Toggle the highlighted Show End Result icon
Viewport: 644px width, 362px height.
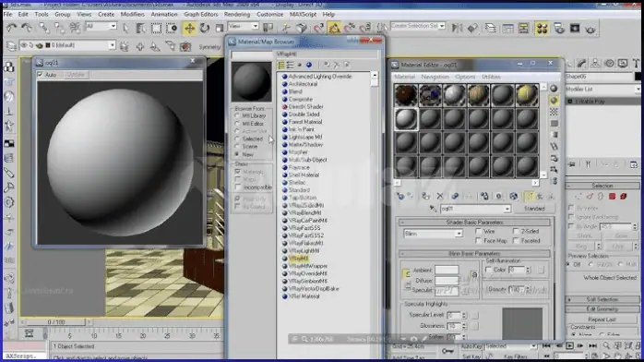(529, 197)
